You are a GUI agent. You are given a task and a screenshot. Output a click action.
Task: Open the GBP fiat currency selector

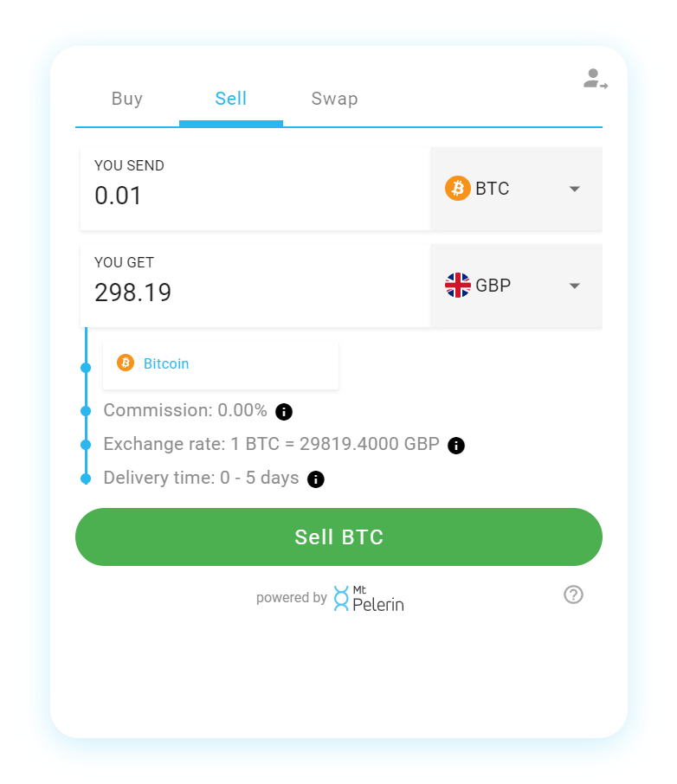(516, 286)
